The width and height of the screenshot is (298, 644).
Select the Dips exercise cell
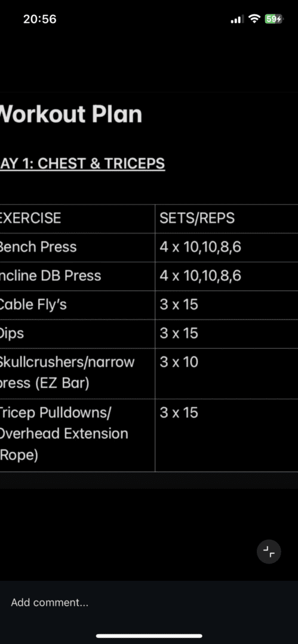(x=78, y=333)
